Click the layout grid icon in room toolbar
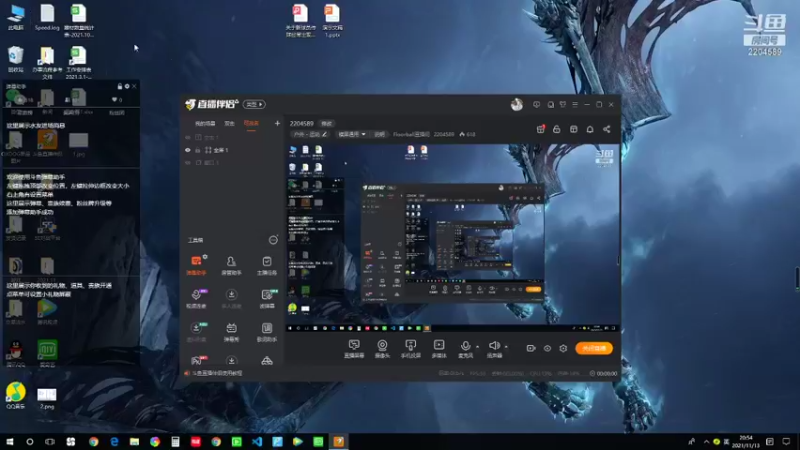 coord(573,129)
